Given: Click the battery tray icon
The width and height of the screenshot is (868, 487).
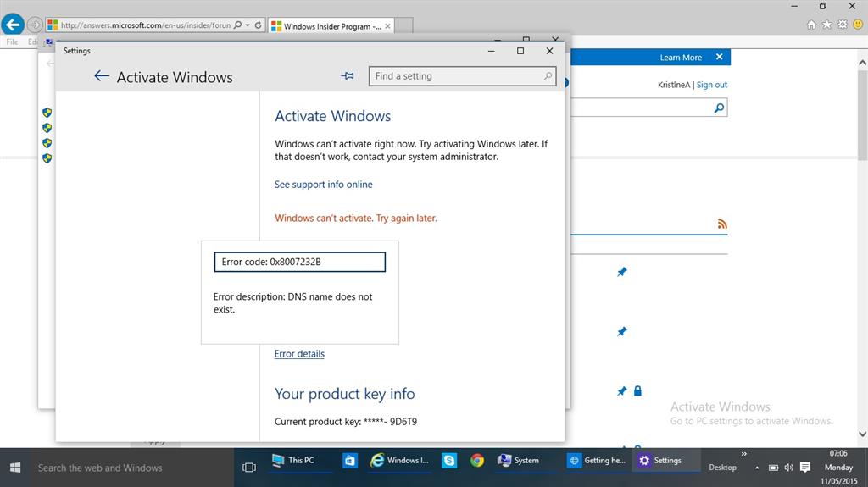Looking at the screenshot, I should (x=773, y=468).
